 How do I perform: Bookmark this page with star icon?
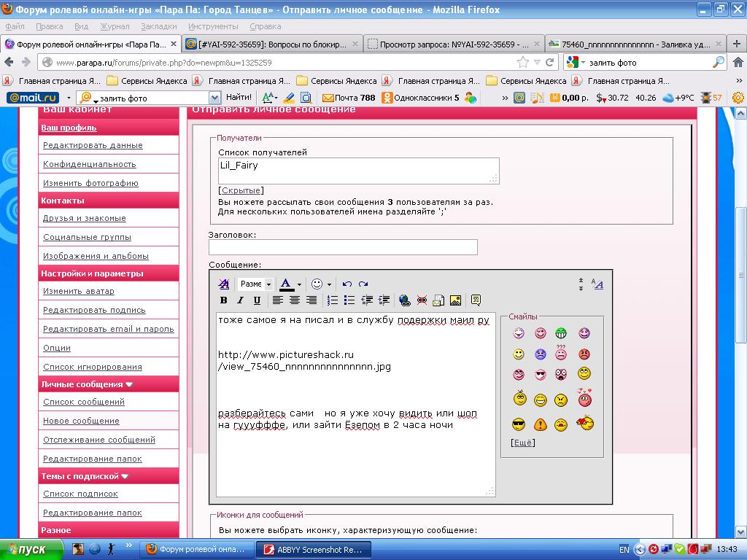pyautogui.click(x=522, y=63)
